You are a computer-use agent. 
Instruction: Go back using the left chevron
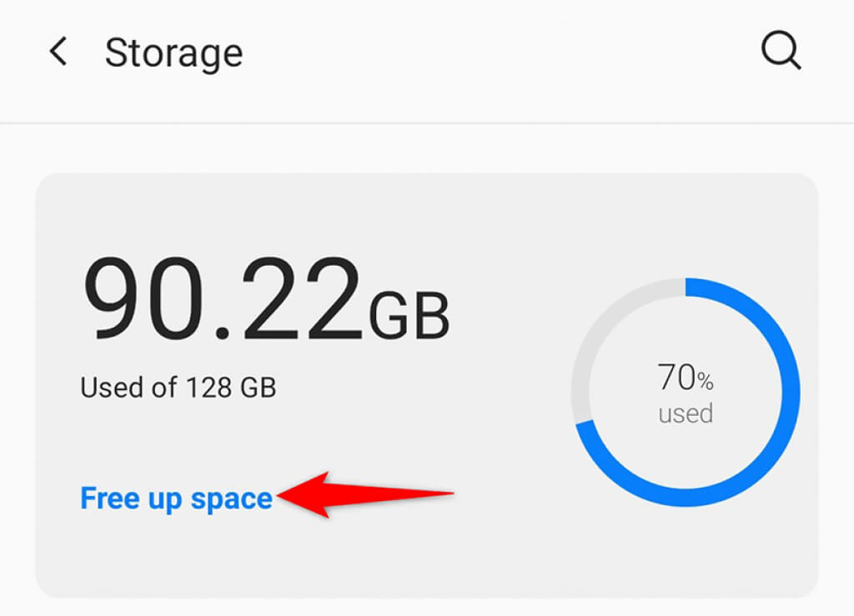58,53
